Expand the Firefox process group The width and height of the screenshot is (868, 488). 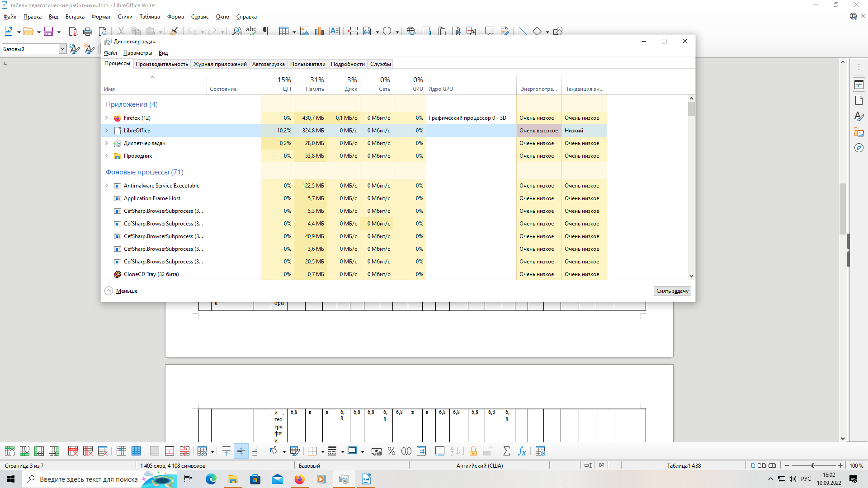(x=107, y=118)
